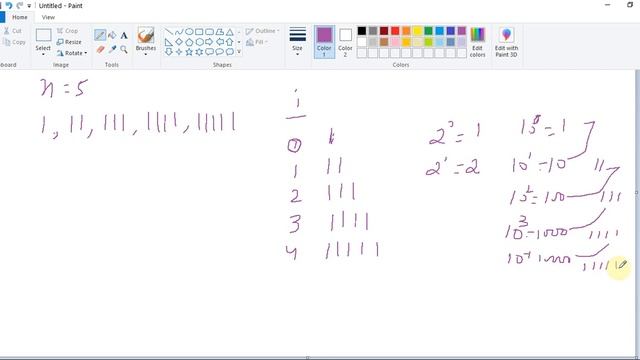Click the rectangular Select tool icon
Viewport: 640px width, 360px height.
[43, 36]
